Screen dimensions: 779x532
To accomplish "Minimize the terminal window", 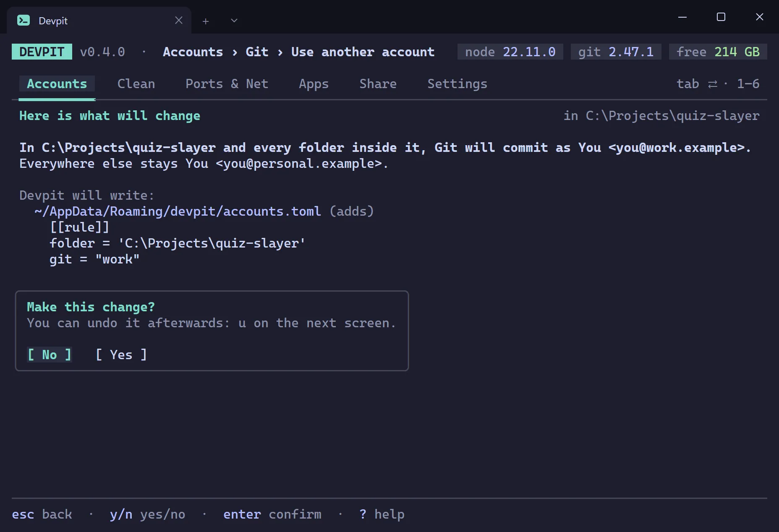I will 682,17.
